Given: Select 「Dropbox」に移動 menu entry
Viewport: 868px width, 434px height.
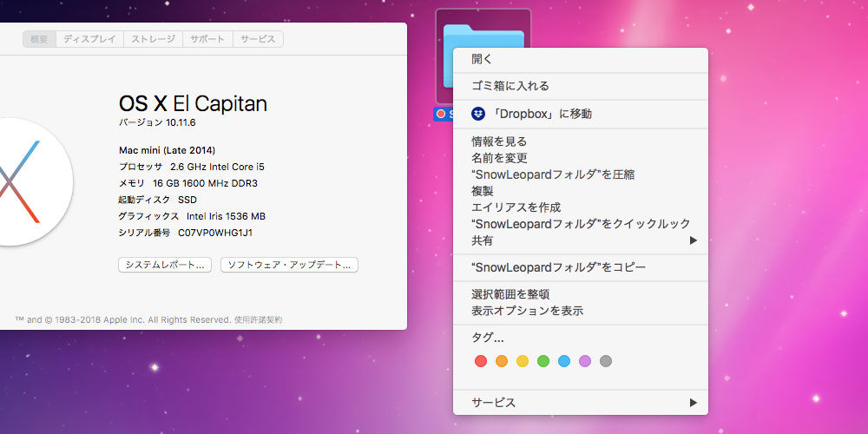Looking at the screenshot, I should [x=580, y=114].
